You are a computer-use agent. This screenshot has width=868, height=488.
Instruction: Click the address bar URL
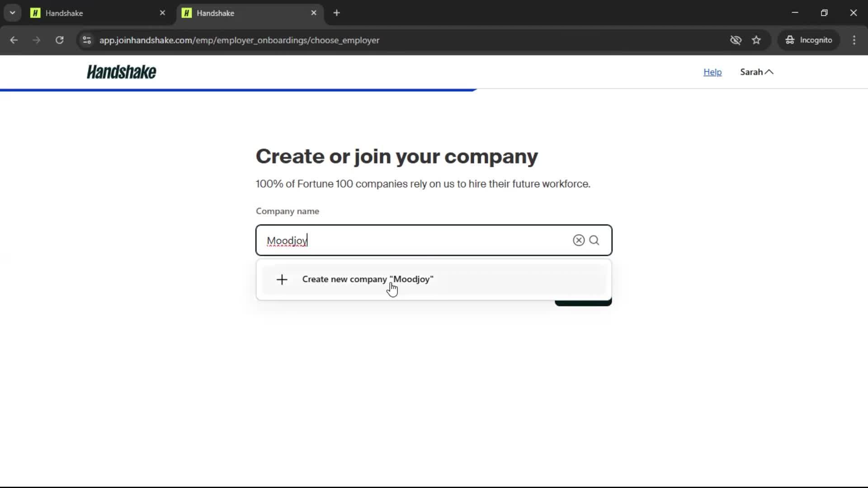239,40
